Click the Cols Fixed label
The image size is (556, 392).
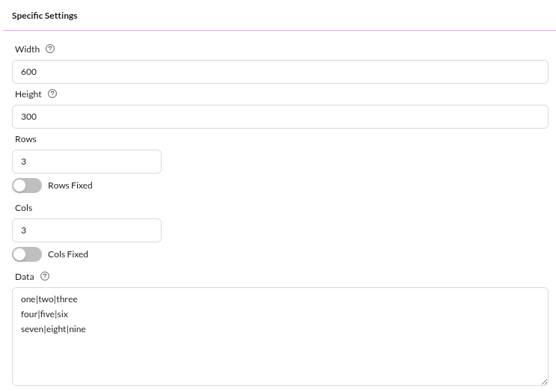point(68,254)
